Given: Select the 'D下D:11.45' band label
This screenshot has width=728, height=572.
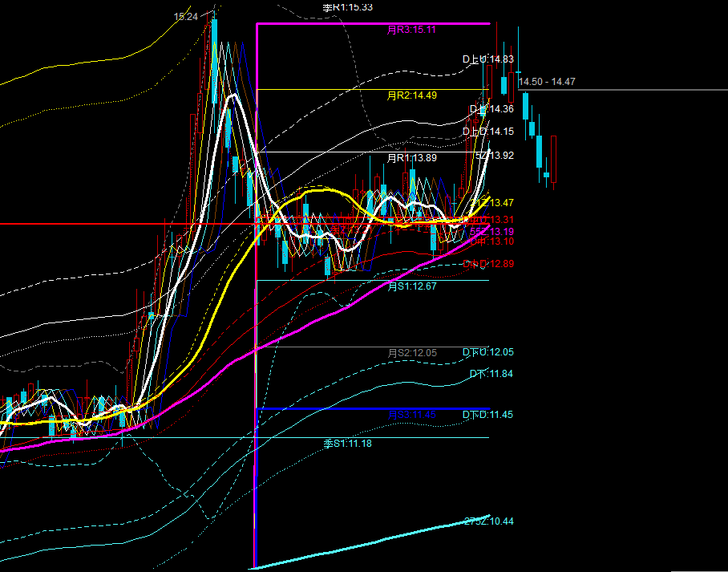Looking at the screenshot, I should pos(488,415).
